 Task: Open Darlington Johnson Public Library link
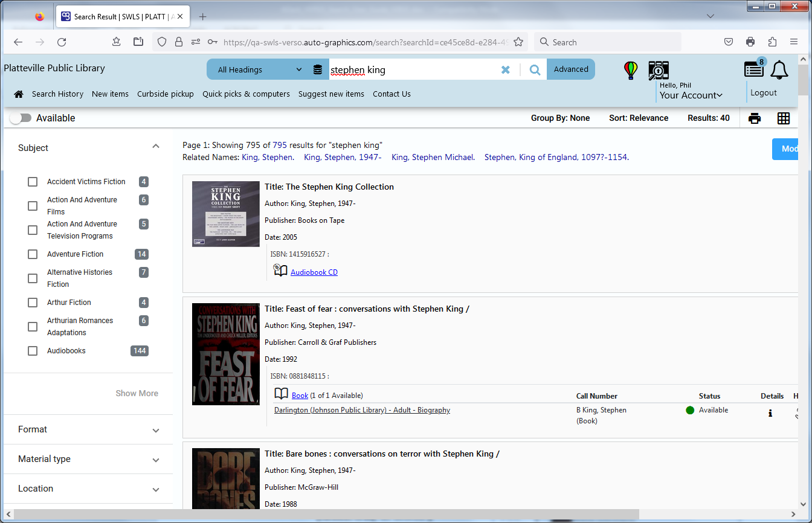(x=362, y=410)
